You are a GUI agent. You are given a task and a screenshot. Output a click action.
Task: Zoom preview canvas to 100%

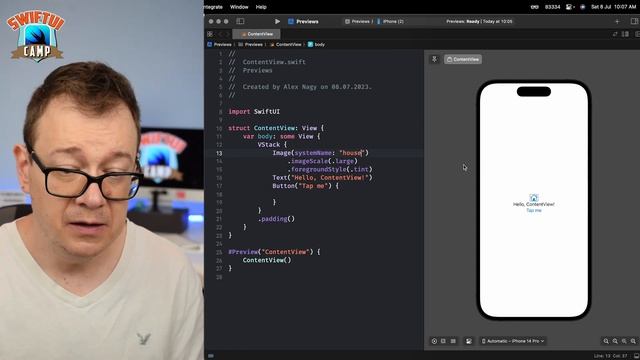coord(615,341)
